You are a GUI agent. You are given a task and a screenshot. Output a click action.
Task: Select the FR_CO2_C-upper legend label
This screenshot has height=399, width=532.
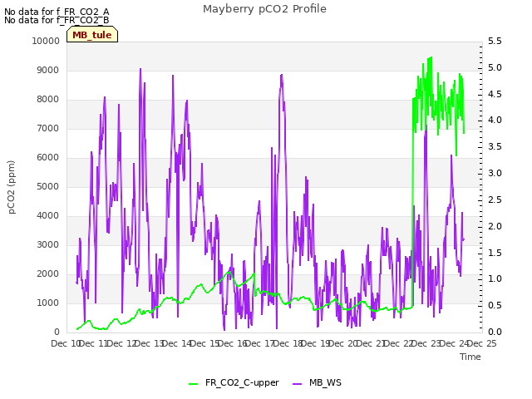pyautogui.click(x=242, y=382)
